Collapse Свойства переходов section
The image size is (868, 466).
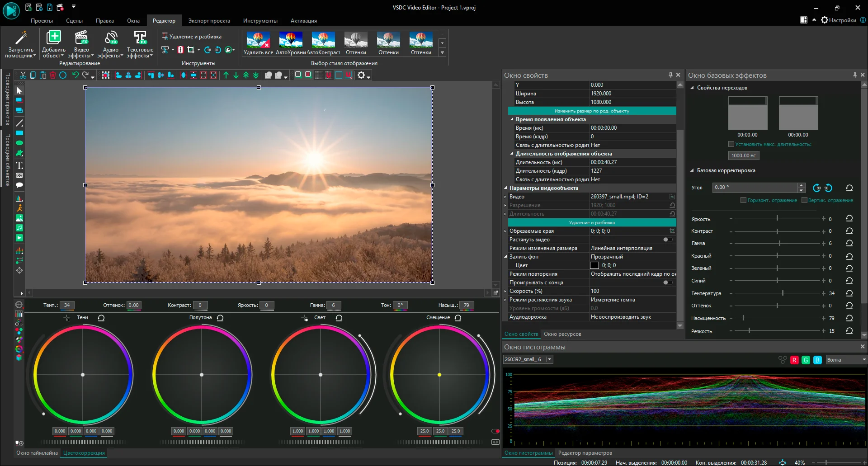[x=692, y=88]
